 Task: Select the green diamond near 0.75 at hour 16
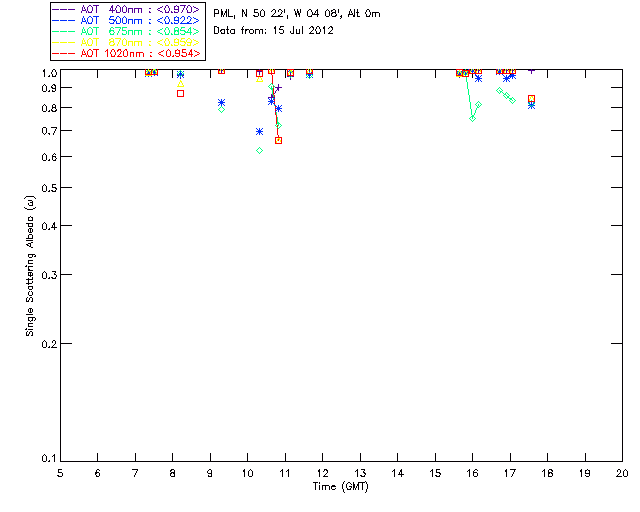[473, 118]
